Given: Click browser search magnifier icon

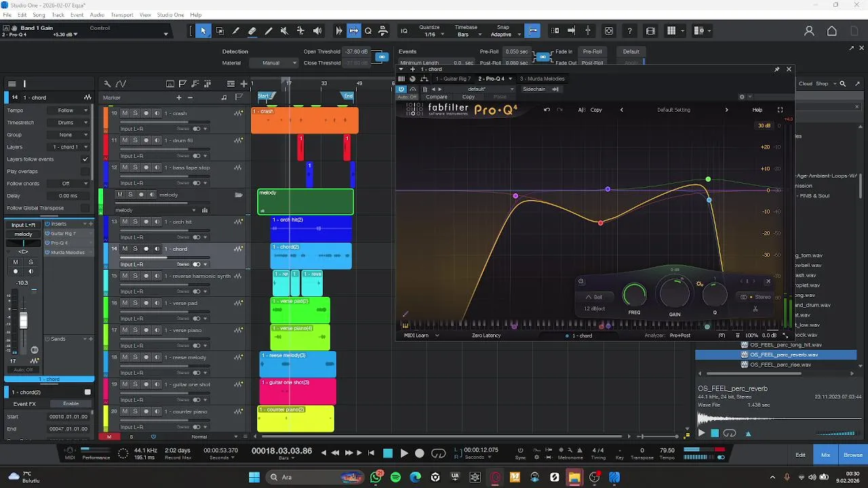Looking at the screenshot, I should click(842, 83).
